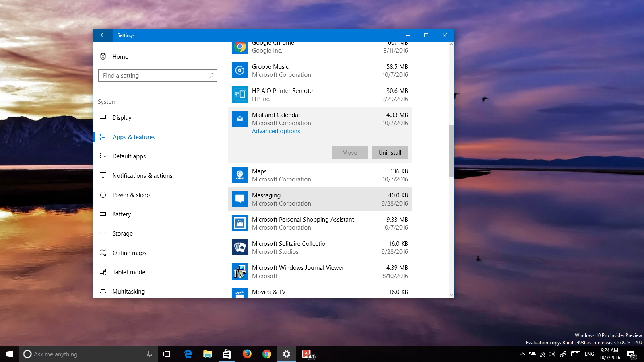Click the Notifications & actions icon
The height and width of the screenshot is (362, 644).
point(103,175)
